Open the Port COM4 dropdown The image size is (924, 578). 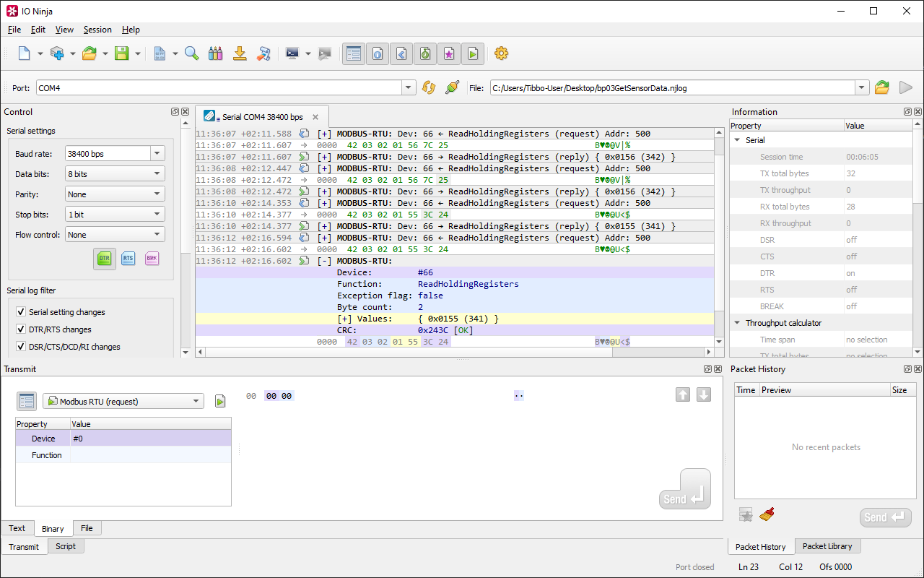point(409,88)
